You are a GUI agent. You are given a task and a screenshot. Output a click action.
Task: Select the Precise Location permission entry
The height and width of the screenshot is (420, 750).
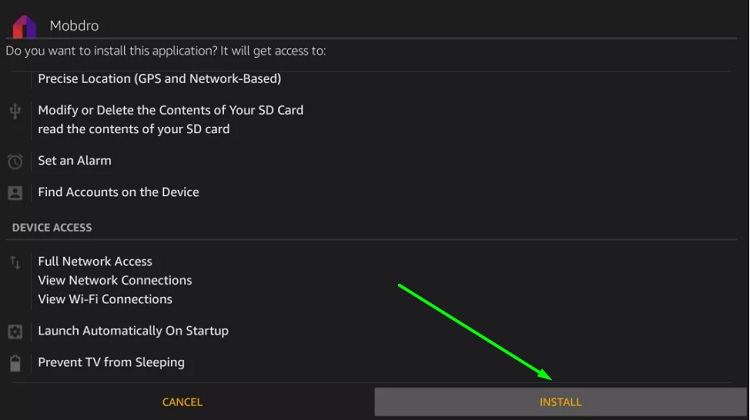coord(159,78)
